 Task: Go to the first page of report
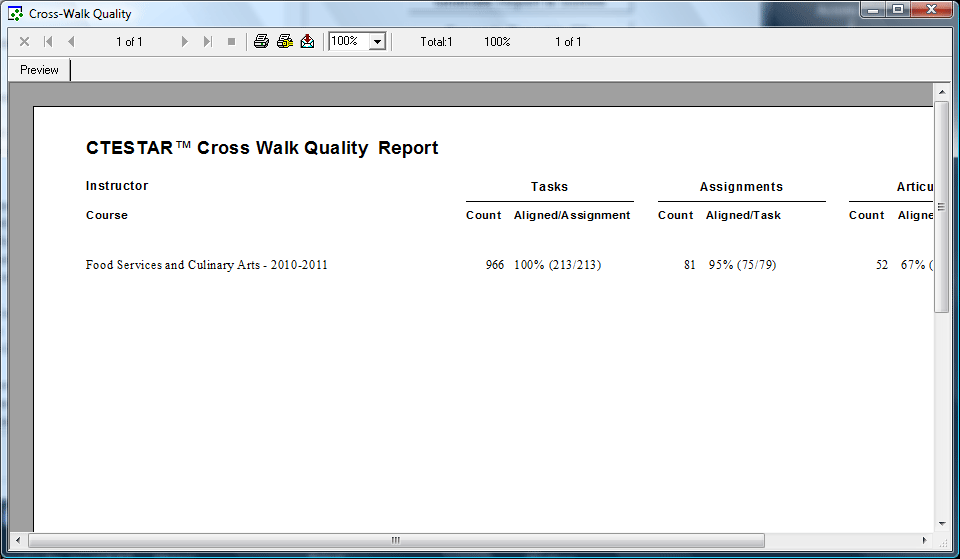[48, 42]
